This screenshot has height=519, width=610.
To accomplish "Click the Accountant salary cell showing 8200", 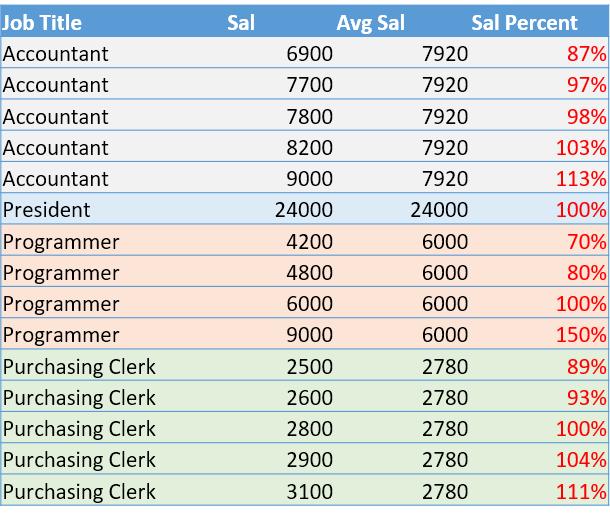I will coord(311,148).
